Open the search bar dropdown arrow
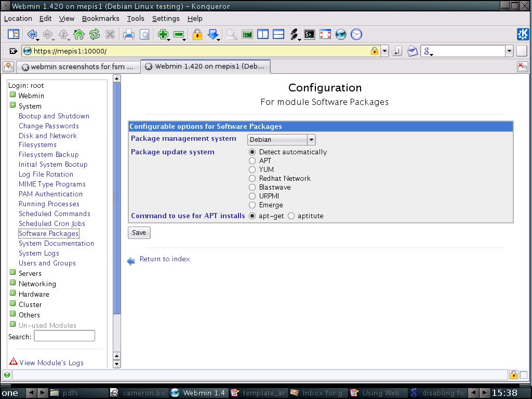This screenshot has width=532, height=399. point(509,51)
